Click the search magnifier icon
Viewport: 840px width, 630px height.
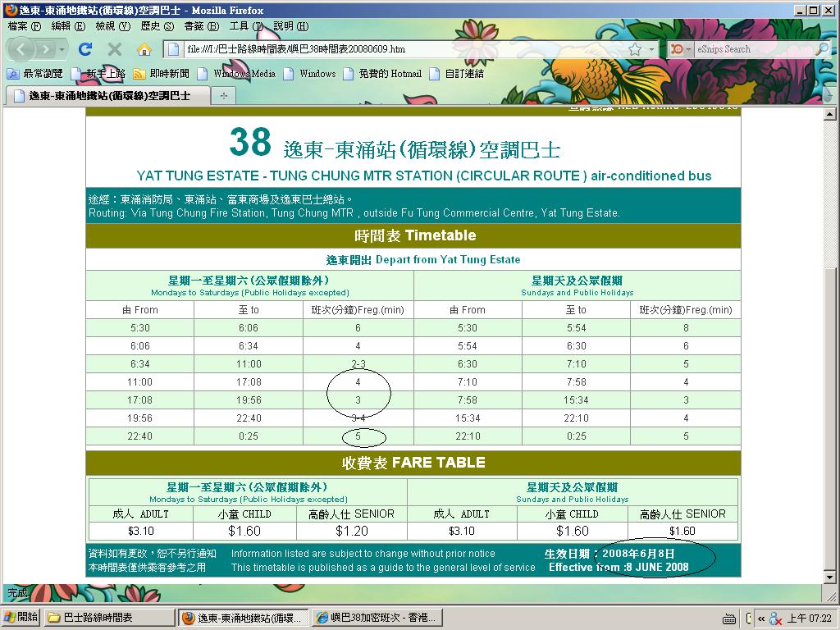(822, 49)
